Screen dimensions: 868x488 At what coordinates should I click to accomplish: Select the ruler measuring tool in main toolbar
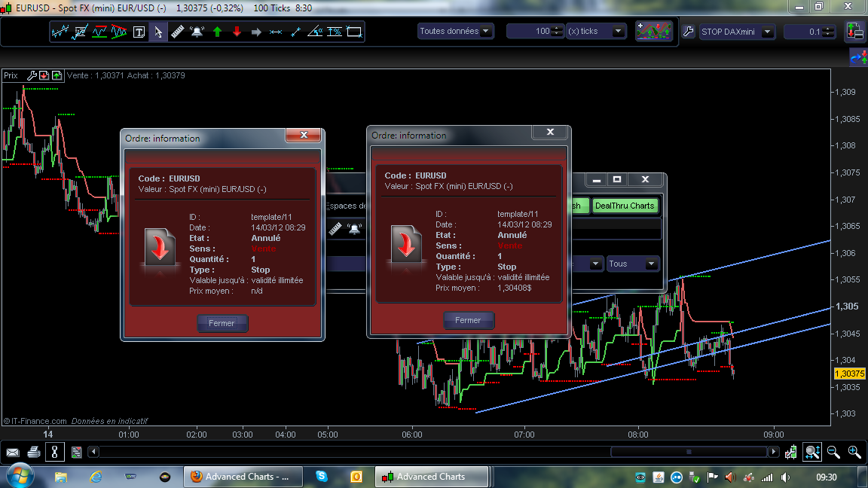tap(177, 32)
